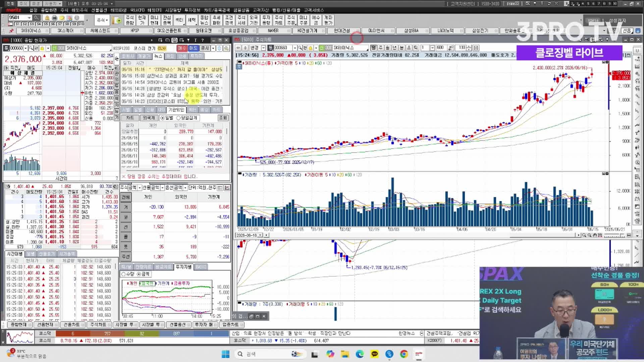Open the 000660 code dropdown in 종합 현재가
Viewport: 644px width, 362px height.
click(25, 48)
